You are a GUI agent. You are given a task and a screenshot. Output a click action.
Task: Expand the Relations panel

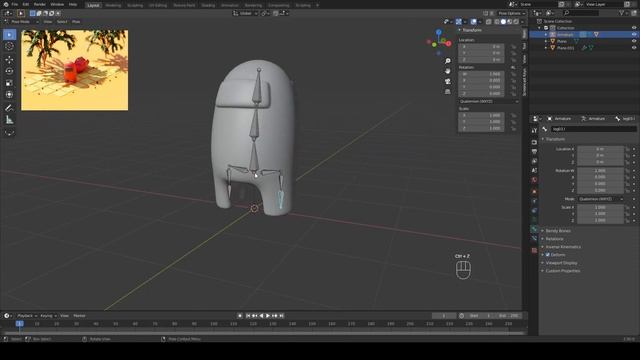point(554,239)
